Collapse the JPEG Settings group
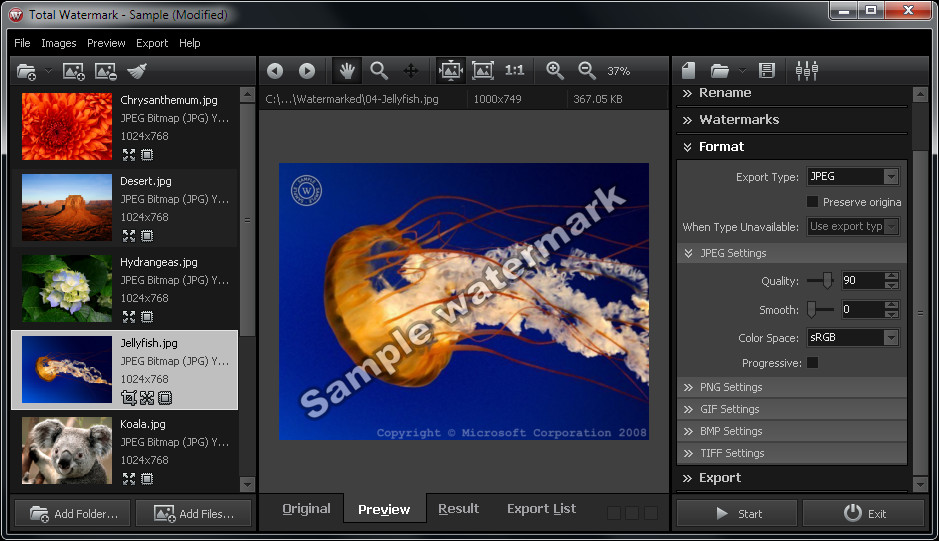 click(x=792, y=253)
